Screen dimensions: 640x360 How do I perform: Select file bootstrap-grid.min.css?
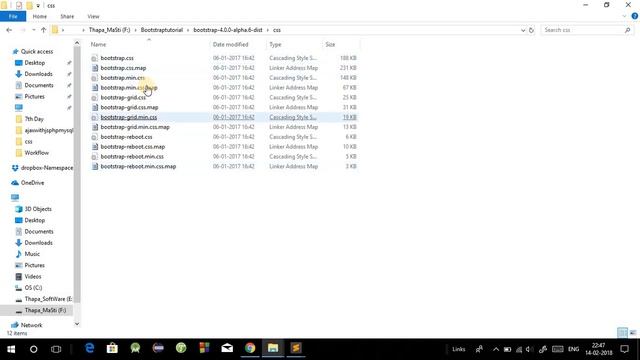tap(129, 117)
